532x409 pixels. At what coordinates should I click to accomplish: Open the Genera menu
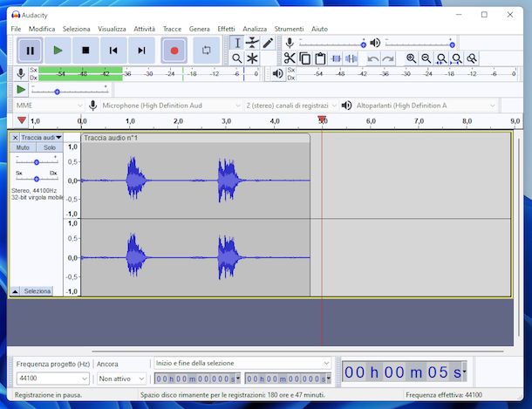pos(200,29)
